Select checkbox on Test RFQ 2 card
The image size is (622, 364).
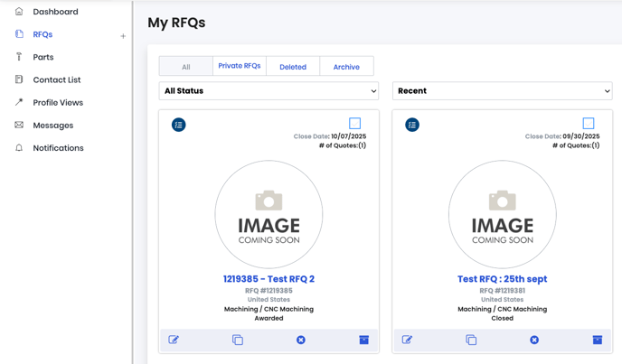click(354, 123)
